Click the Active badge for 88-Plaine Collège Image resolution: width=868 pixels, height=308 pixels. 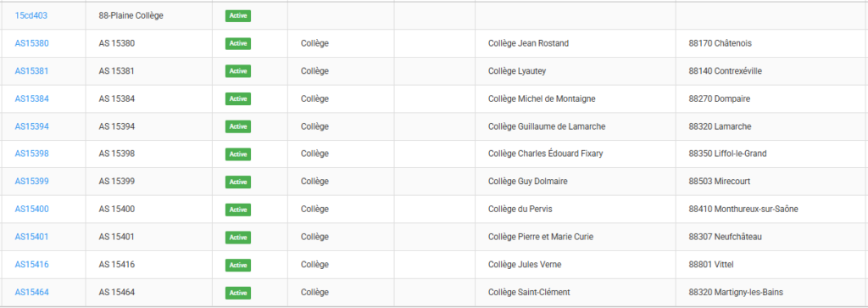(x=238, y=16)
